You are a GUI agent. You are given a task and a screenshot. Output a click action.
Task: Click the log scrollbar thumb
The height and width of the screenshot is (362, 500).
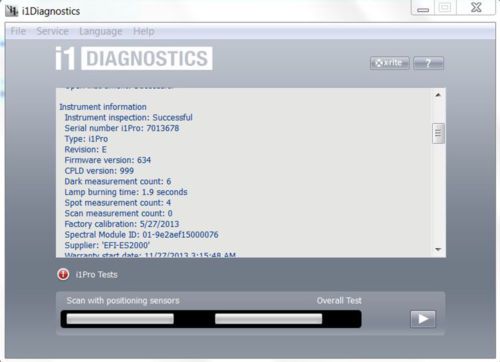[x=438, y=133]
